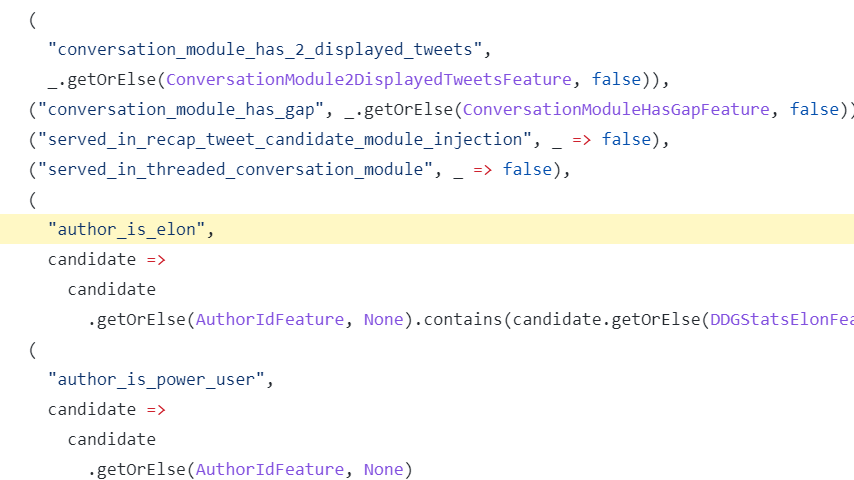
Task: Select the ConversationModule2DisplayedTweetsFeature identifier
Action: coord(369,80)
